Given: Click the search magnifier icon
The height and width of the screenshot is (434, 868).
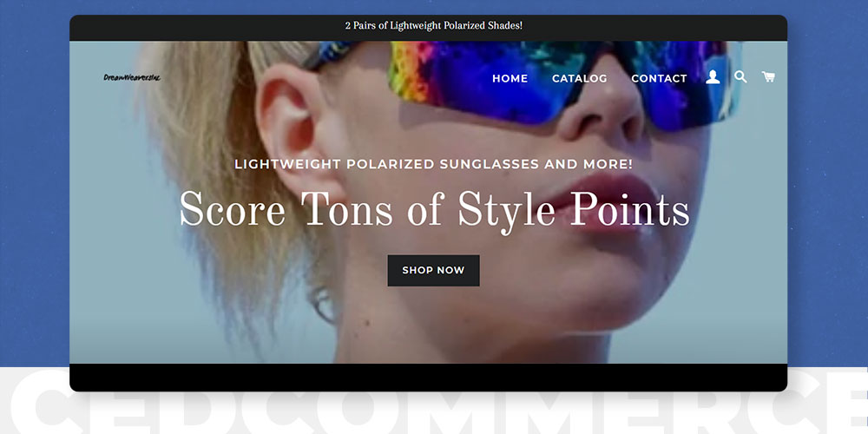Looking at the screenshot, I should [740, 77].
